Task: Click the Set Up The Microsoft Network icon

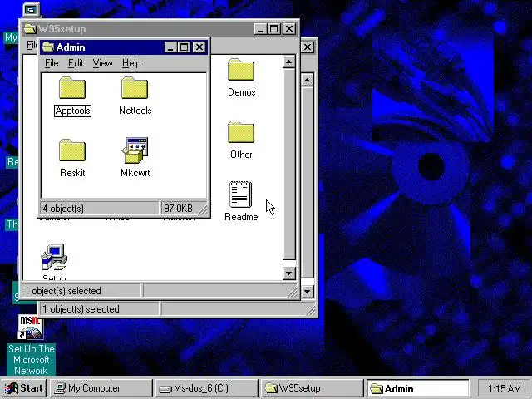Action: pyautogui.click(x=31, y=327)
